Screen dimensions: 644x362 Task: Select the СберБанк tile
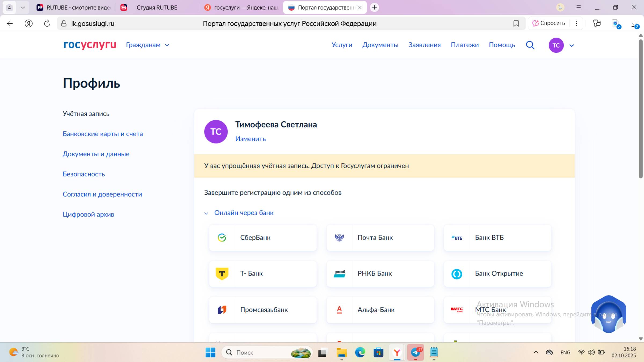(263, 238)
